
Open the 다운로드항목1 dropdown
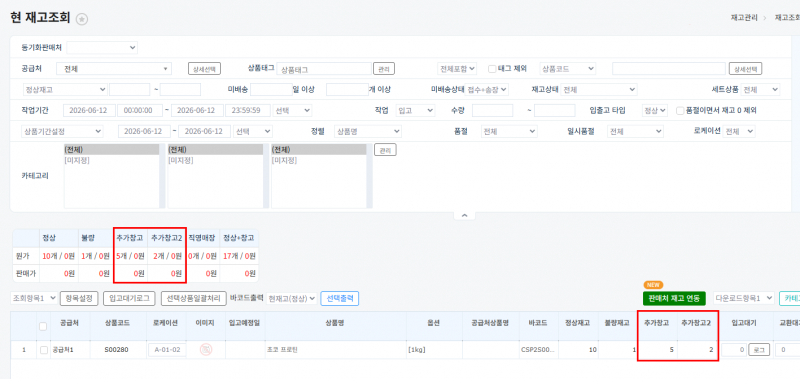744,298
